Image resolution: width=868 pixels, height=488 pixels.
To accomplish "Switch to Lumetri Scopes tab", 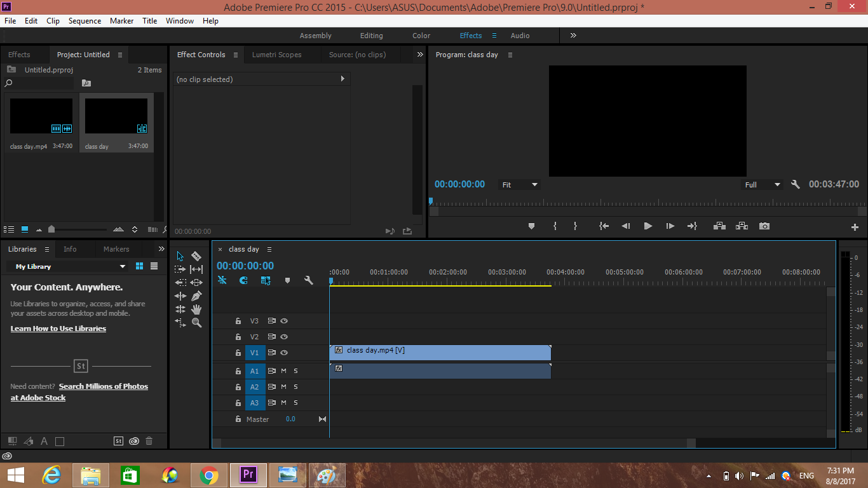I will pos(276,55).
